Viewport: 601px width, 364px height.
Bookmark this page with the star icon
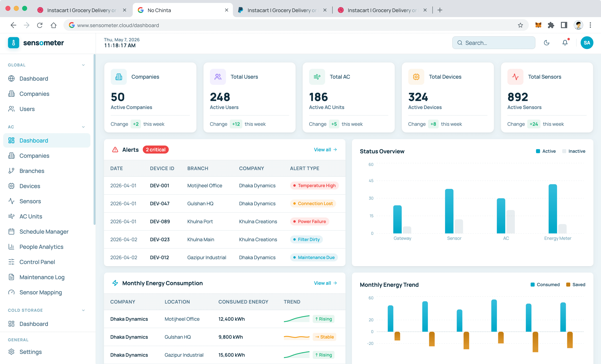pos(520,25)
